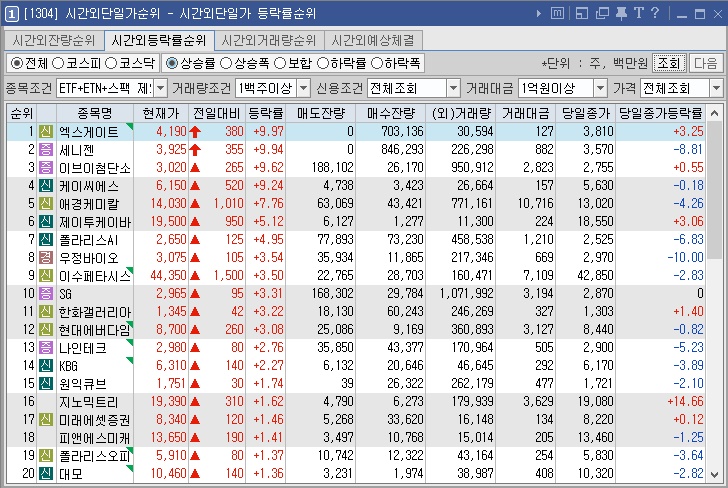Select the 하락폭 radio button
Screen dimensions: 728x488
[377, 63]
